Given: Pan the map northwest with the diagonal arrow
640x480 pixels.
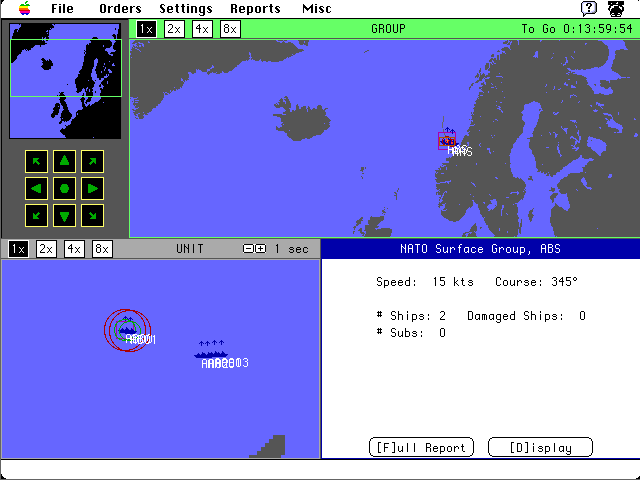Looking at the screenshot, I should tap(36, 161).
